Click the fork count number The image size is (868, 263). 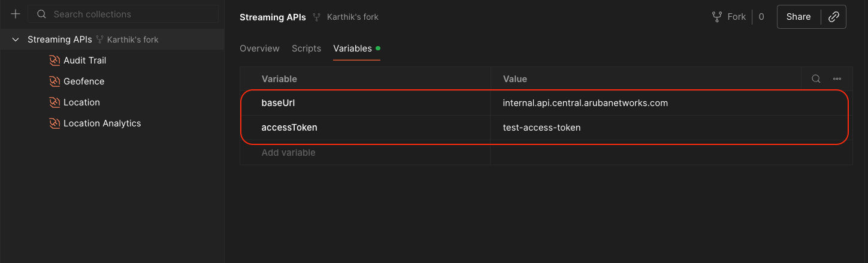point(761,17)
